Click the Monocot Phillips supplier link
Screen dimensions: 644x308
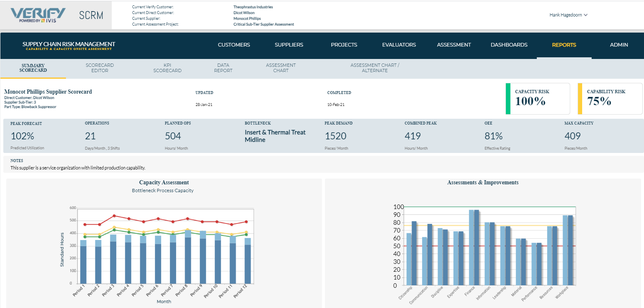click(x=247, y=18)
